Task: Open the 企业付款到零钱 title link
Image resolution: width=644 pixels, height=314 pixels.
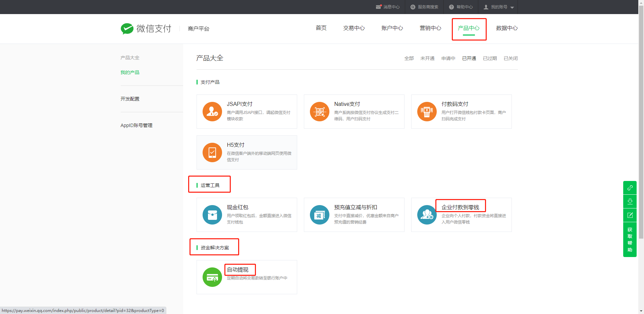Action: (x=460, y=207)
